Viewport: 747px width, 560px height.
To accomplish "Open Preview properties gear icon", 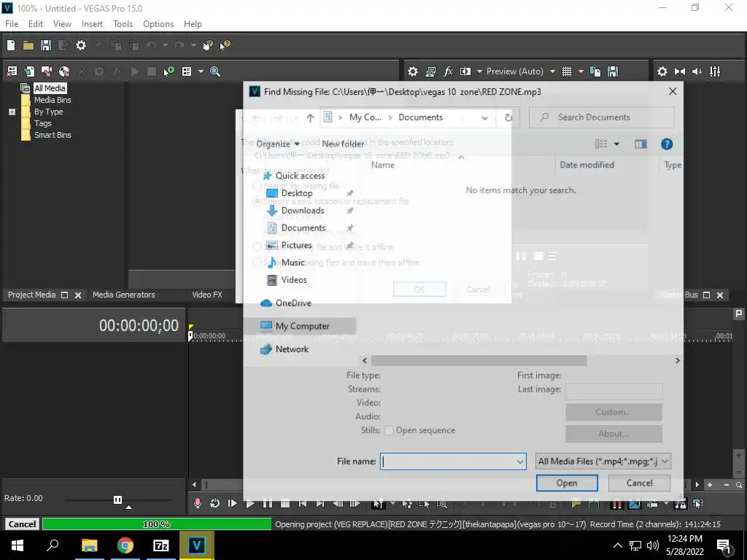I will (x=413, y=71).
